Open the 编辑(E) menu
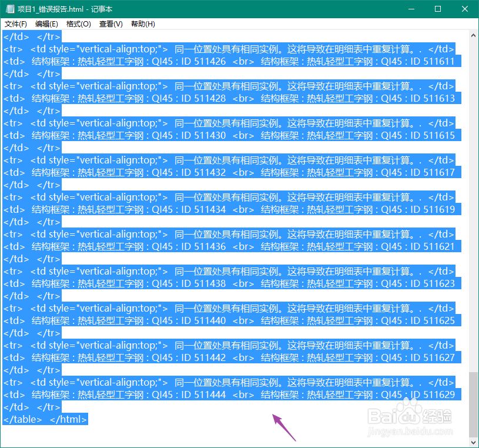 [46, 24]
